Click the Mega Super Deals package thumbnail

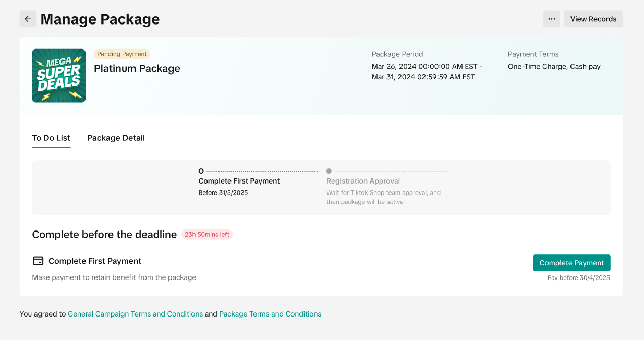(x=59, y=76)
